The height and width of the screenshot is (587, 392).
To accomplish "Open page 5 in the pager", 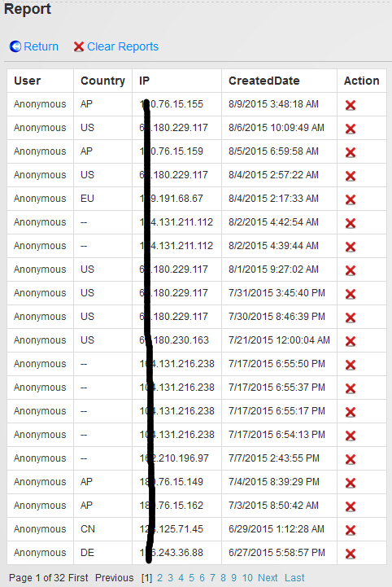I will click(x=191, y=578).
